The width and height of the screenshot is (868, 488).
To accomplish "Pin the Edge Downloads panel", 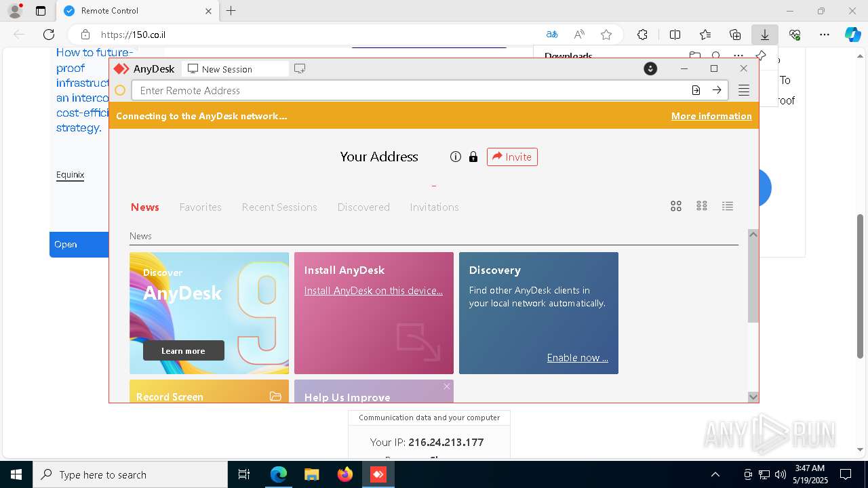I will pos(761,56).
